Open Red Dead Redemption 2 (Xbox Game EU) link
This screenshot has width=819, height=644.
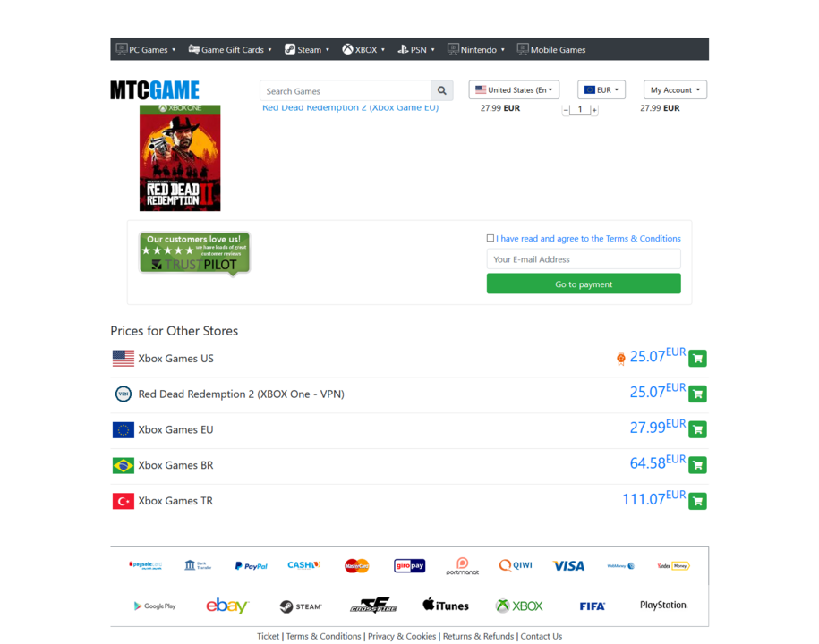click(x=350, y=107)
